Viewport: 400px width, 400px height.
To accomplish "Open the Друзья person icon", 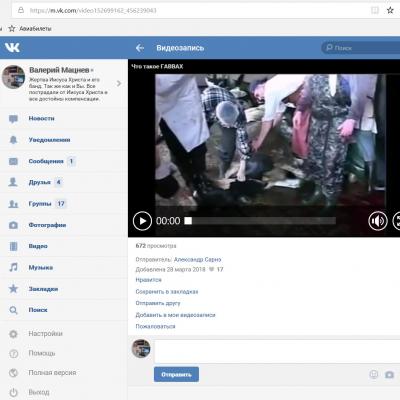I will pos(13,182).
